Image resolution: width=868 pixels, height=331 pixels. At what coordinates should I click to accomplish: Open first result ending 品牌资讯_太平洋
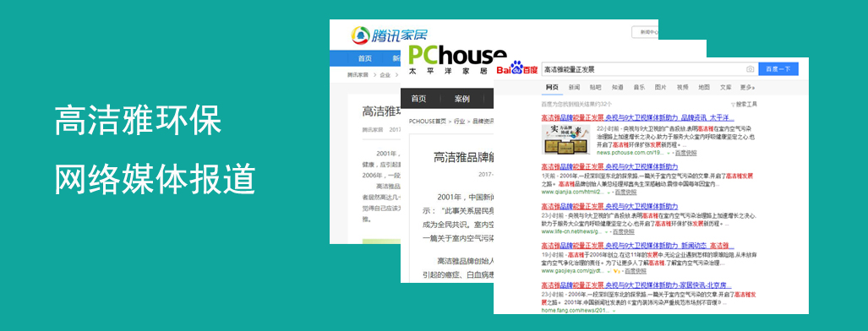point(637,118)
